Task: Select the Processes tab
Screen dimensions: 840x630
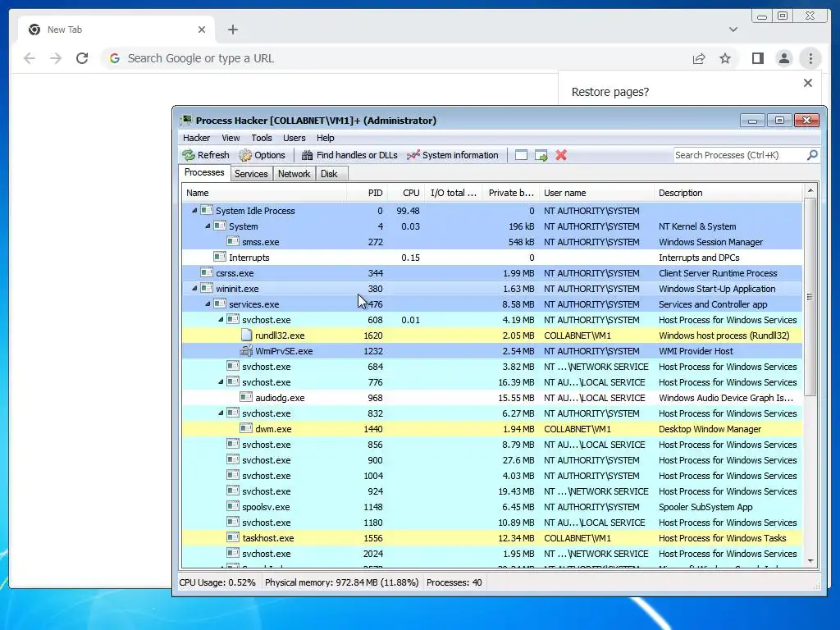Action: tap(204, 172)
